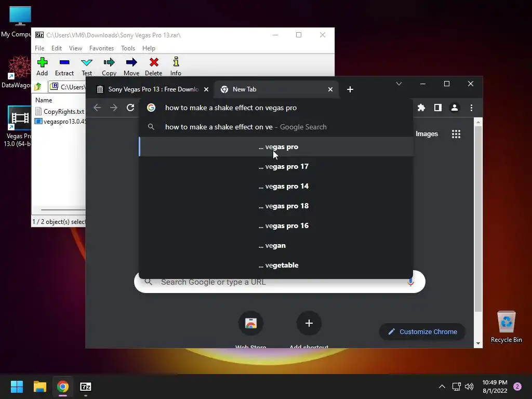
Task: Click the Google search box on the page
Action: (280, 282)
